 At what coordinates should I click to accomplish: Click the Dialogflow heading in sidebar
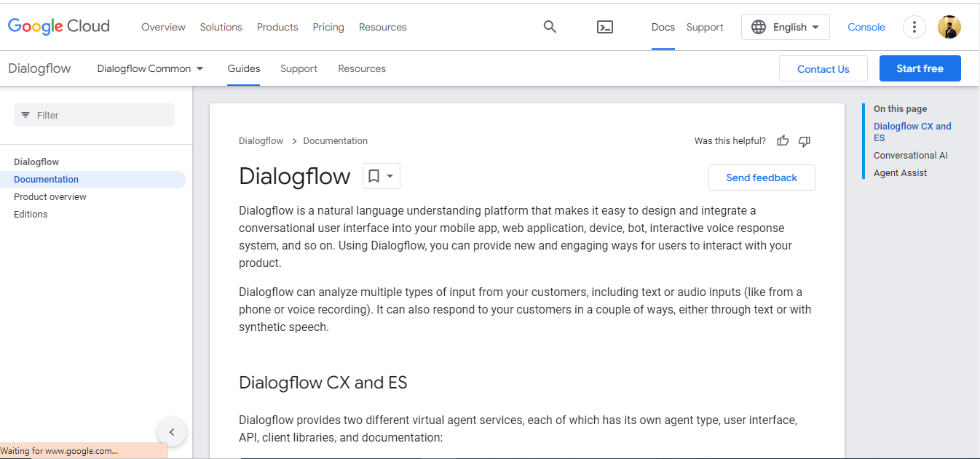(36, 162)
